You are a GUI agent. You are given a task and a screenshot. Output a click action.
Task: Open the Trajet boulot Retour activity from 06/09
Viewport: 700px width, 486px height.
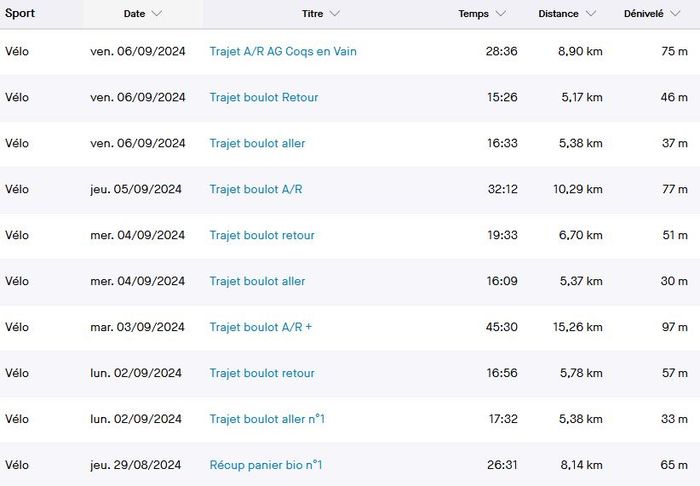(264, 98)
